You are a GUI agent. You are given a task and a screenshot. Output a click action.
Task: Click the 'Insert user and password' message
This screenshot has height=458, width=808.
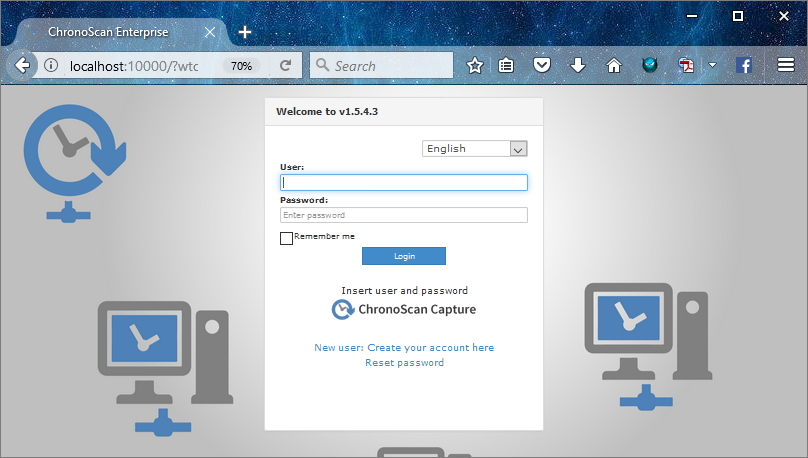405,291
